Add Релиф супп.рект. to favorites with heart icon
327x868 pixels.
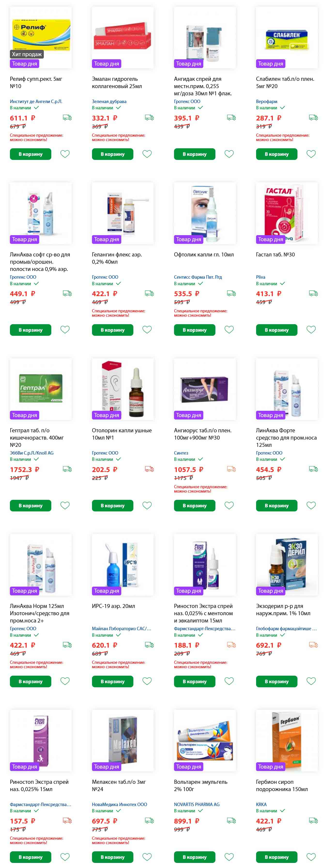[65, 154]
